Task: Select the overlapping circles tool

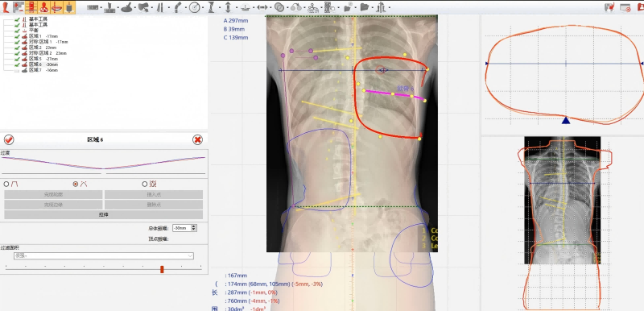Action: click(x=279, y=7)
